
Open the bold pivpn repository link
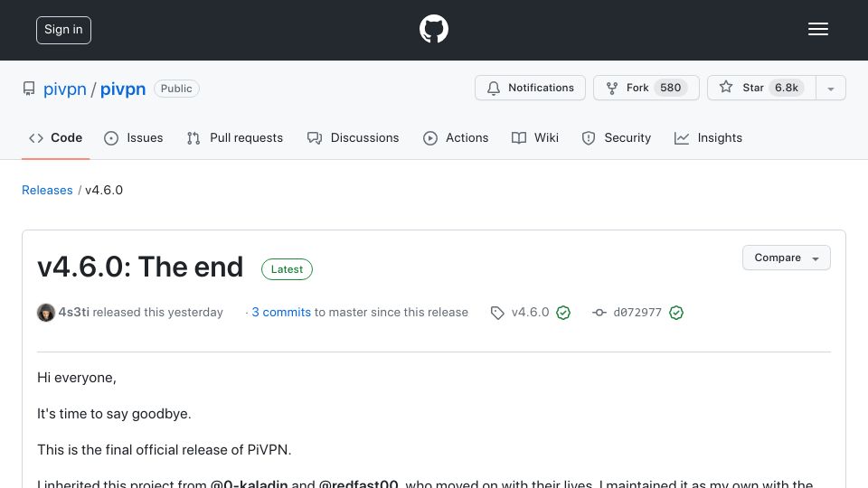[123, 89]
